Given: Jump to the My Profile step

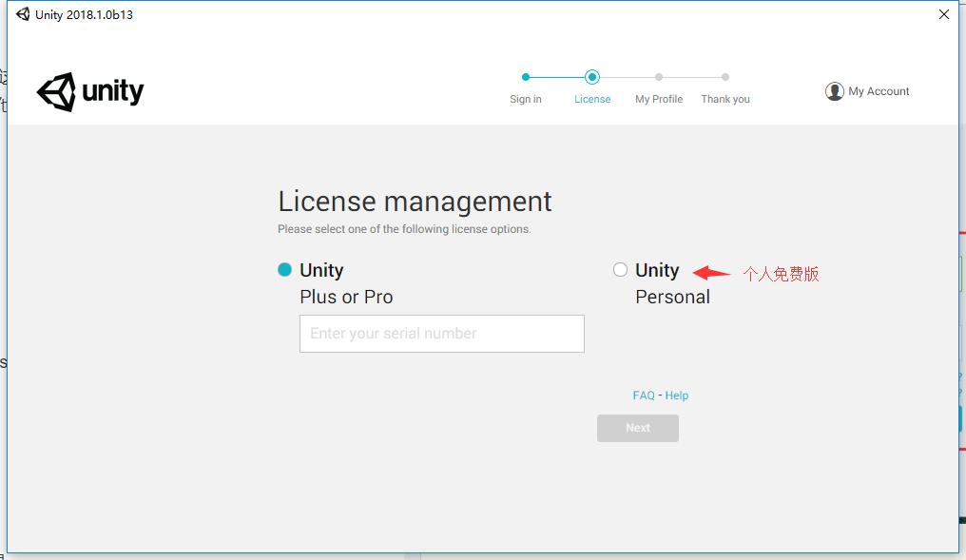Looking at the screenshot, I should [x=659, y=99].
